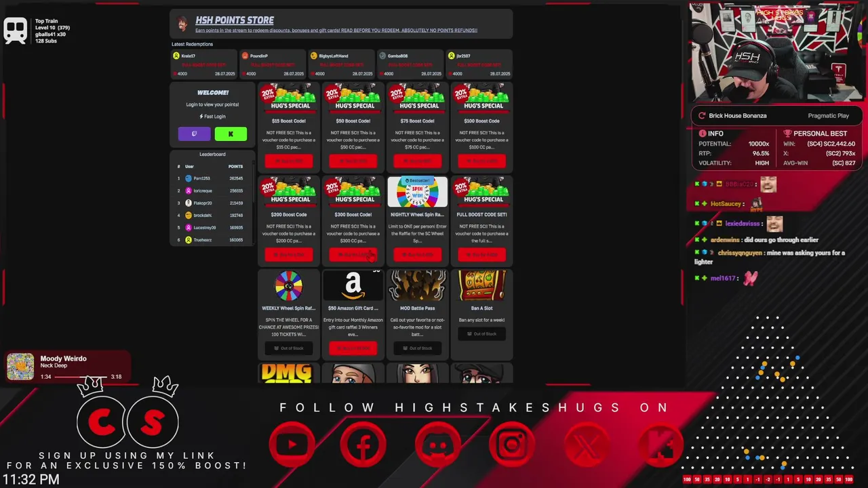This screenshot has width=868, height=488.
Task: Buy the $200 Boost Code
Action: (289, 254)
